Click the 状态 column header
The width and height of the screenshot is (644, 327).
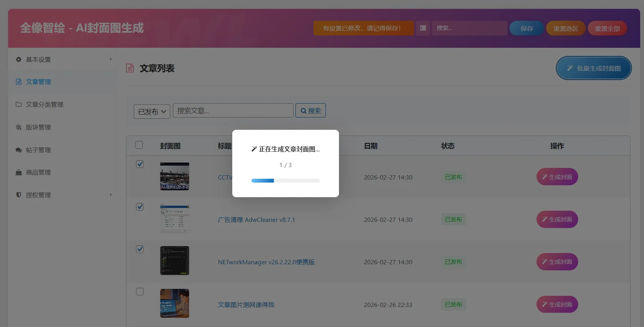click(448, 146)
